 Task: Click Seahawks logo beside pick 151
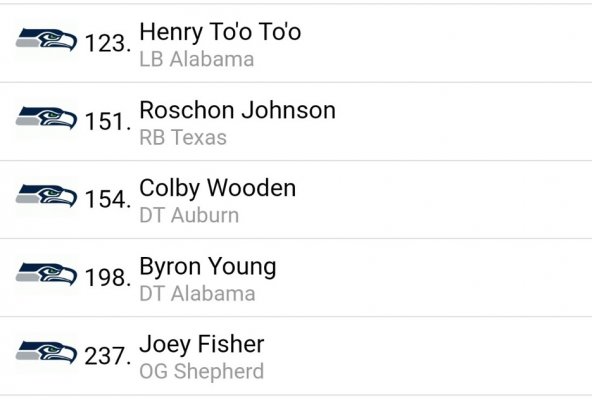click(x=46, y=118)
